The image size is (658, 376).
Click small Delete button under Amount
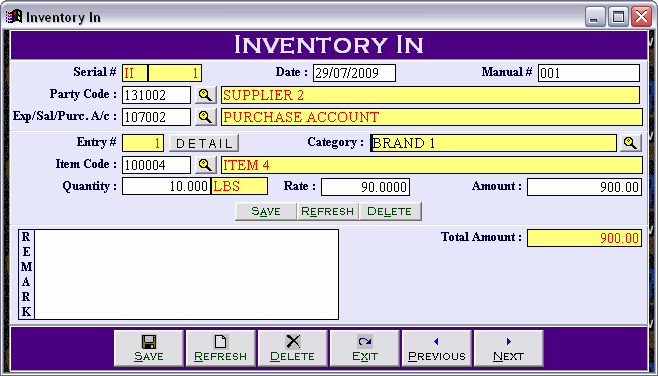(390, 211)
